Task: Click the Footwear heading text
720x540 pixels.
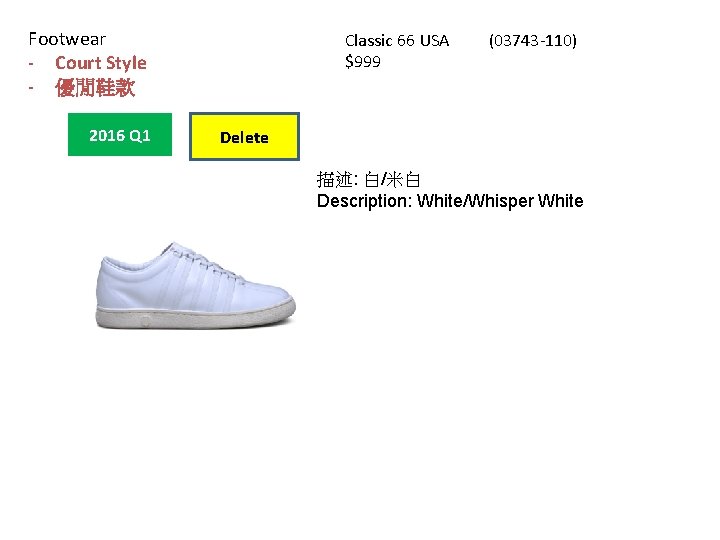Action: pos(67,39)
